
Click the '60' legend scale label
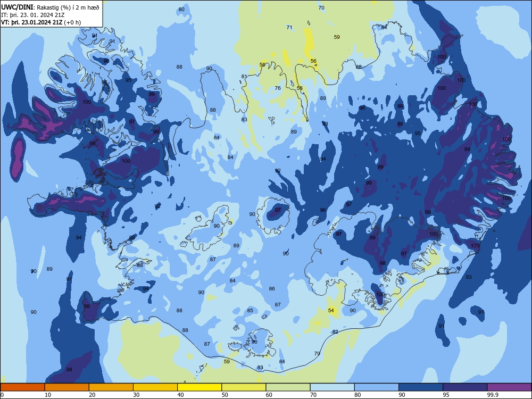269,395
